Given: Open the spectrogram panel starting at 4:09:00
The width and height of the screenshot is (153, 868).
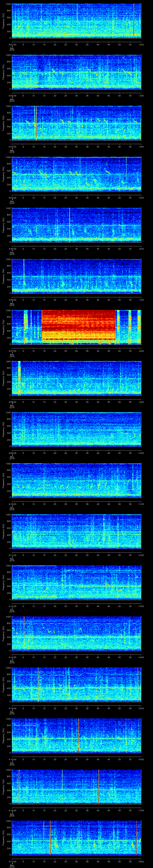Looking at the screenshot, I should 77,429.
